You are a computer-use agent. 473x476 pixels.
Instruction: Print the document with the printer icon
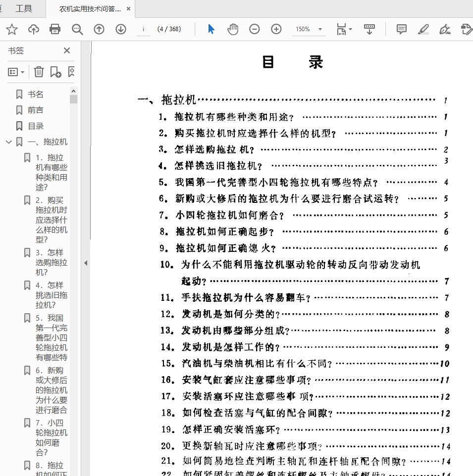click(x=55, y=29)
